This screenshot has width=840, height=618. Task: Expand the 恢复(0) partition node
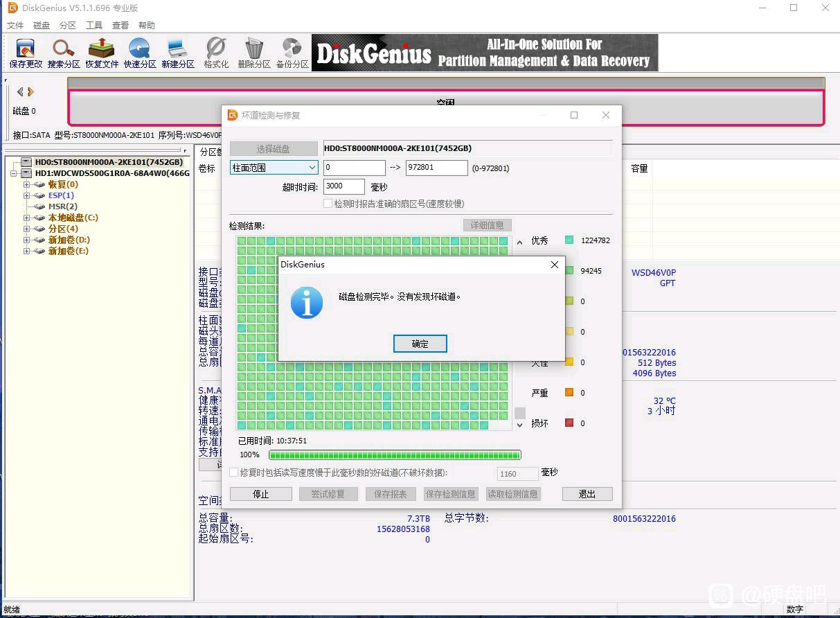pos(26,184)
